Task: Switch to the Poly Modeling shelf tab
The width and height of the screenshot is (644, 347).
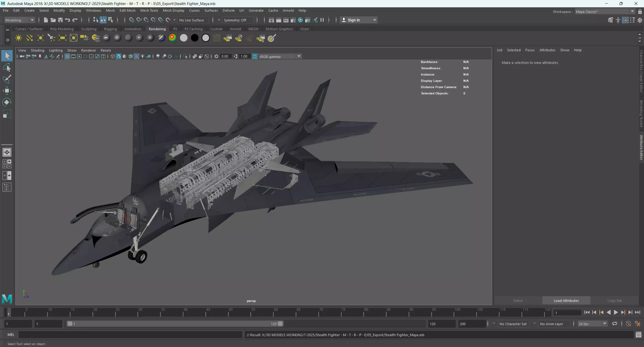Action: [x=62, y=29]
